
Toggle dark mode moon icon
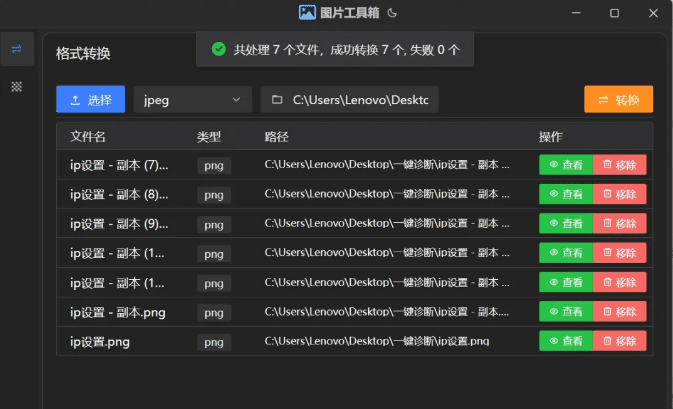392,13
